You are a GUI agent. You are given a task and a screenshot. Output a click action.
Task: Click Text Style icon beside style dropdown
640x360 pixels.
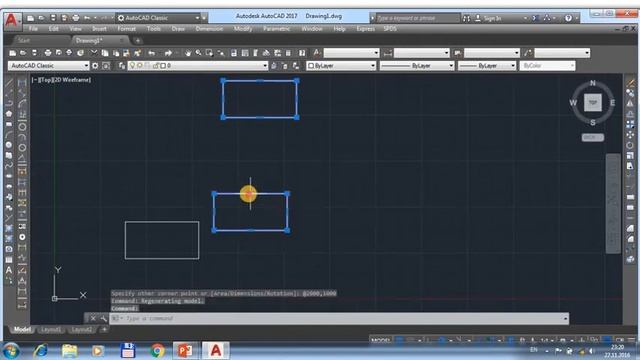(317, 53)
